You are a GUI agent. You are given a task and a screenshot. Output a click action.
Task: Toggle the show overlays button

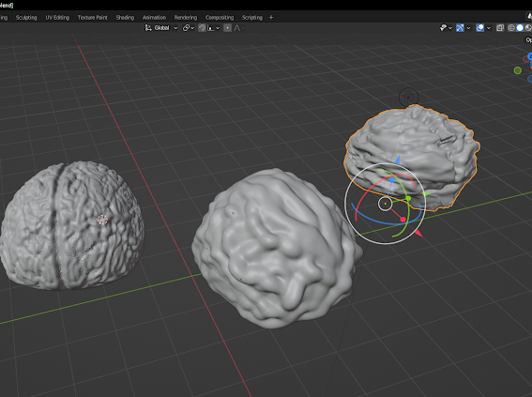pos(479,28)
